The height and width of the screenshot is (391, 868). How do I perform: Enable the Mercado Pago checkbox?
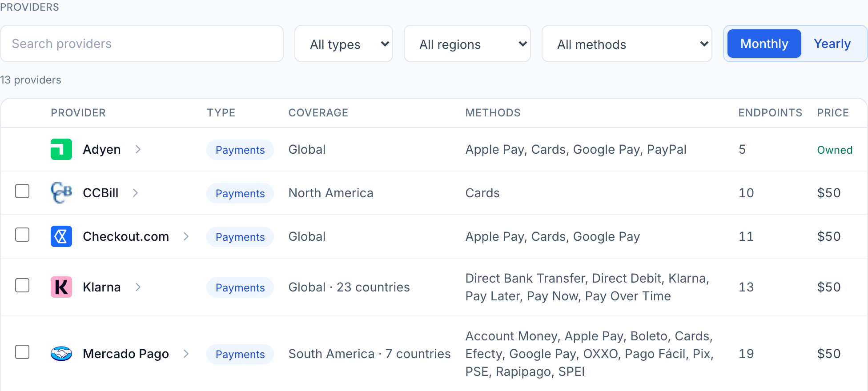point(22,352)
